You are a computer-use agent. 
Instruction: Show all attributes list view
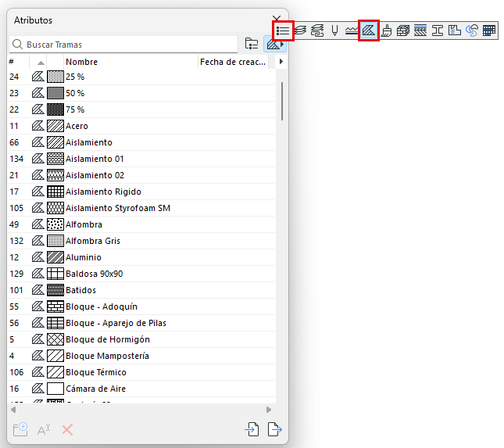point(283,30)
